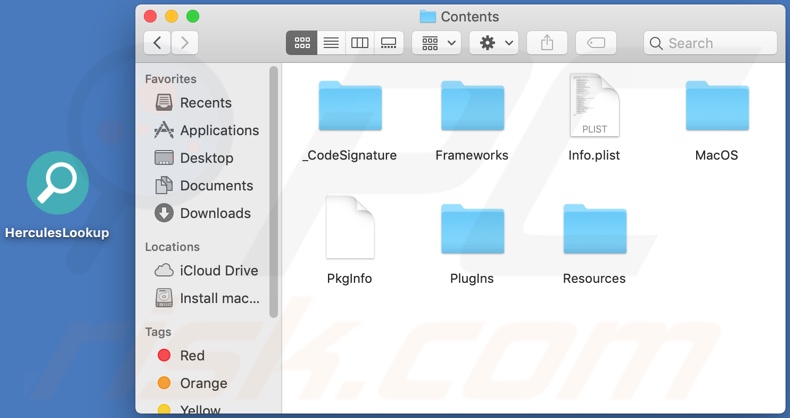
Task: Click the sidebar scrollbar
Action: tap(274, 192)
